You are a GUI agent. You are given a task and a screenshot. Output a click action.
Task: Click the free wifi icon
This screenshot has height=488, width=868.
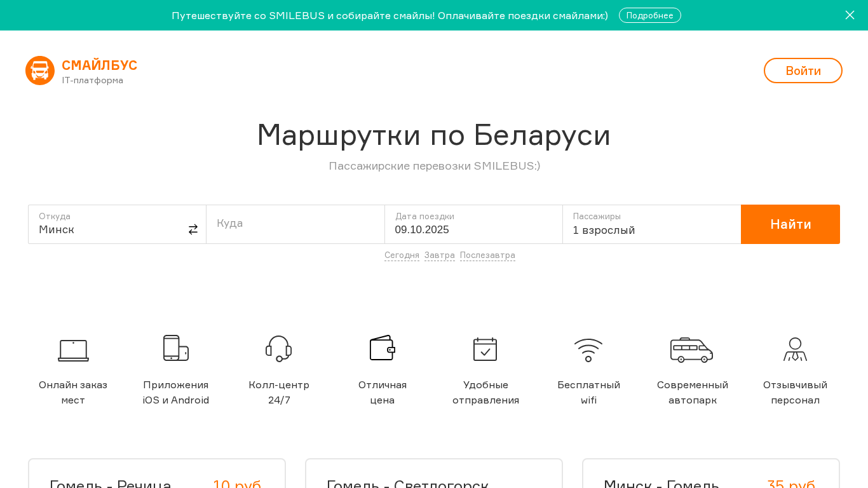coord(588,350)
